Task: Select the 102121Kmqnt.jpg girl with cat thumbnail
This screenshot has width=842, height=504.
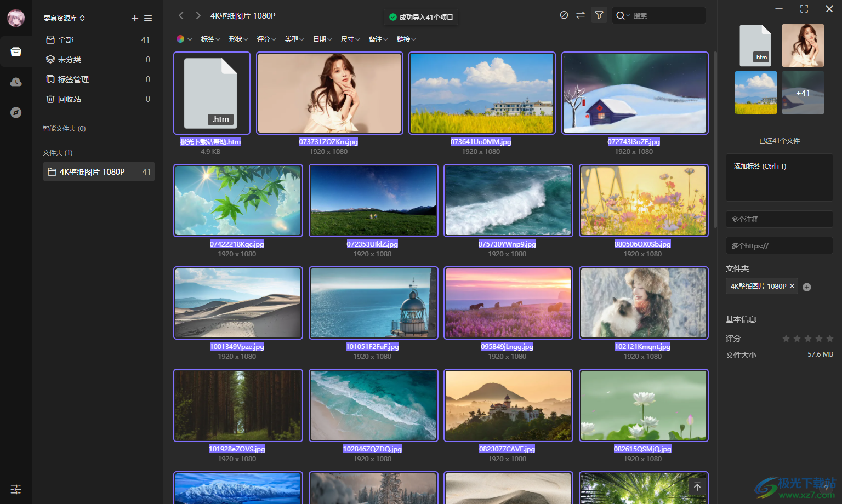Action: click(644, 303)
